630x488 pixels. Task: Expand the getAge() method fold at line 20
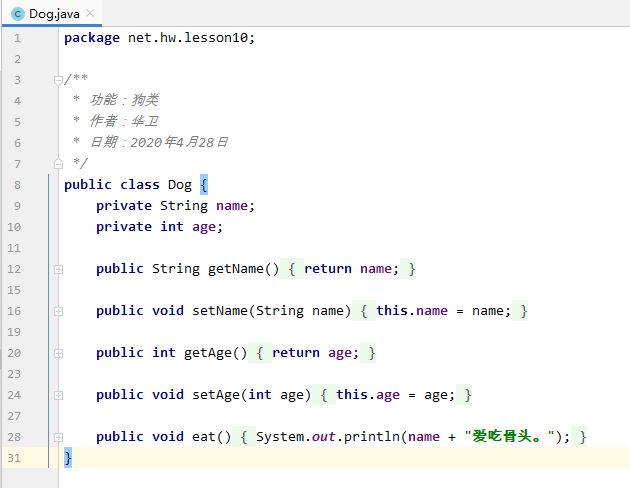tap(58, 353)
